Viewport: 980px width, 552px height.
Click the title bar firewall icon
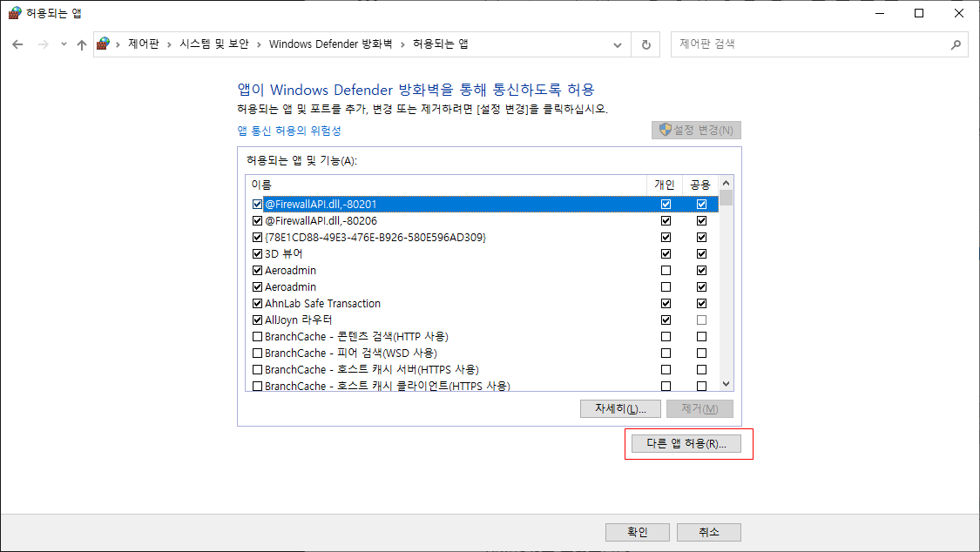pyautogui.click(x=15, y=12)
